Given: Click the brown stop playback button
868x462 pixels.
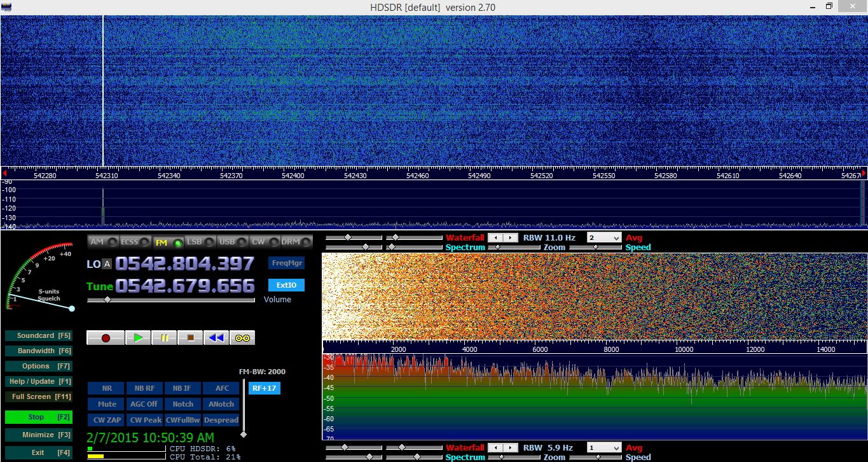Looking at the screenshot, I should [x=190, y=338].
